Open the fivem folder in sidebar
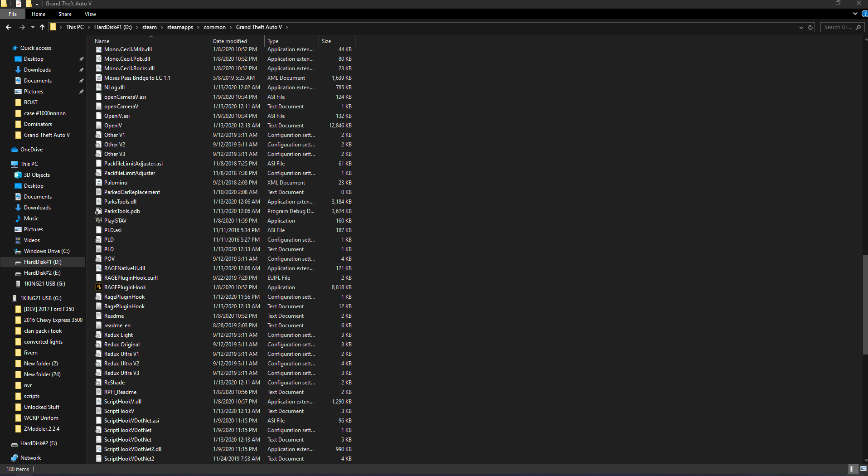The height and width of the screenshot is (476, 868). click(x=31, y=353)
